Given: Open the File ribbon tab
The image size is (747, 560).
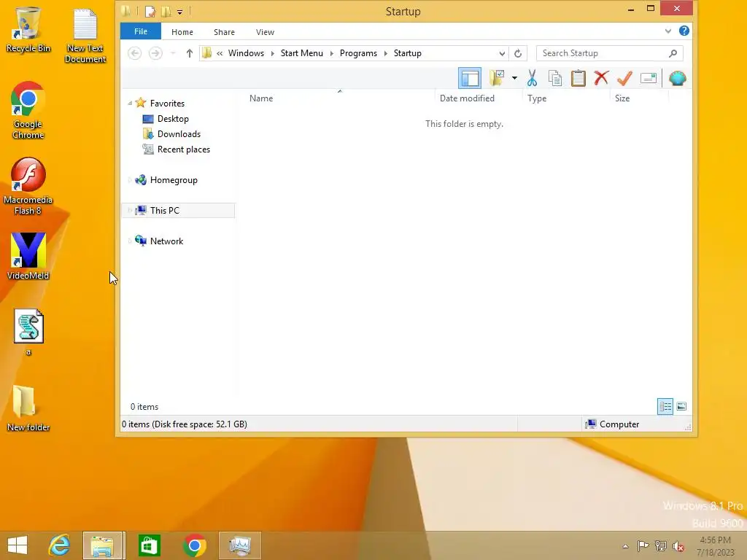Looking at the screenshot, I should point(141,31).
